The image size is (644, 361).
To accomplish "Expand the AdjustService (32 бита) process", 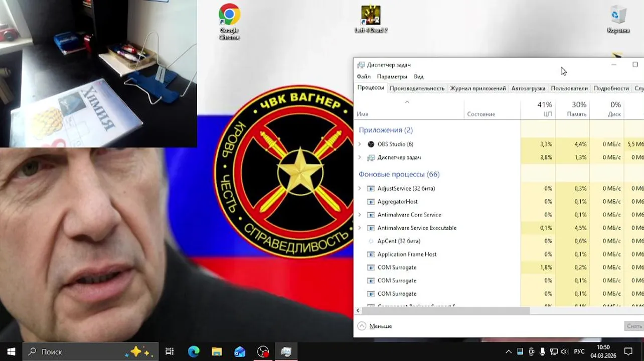I will click(x=359, y=189).
